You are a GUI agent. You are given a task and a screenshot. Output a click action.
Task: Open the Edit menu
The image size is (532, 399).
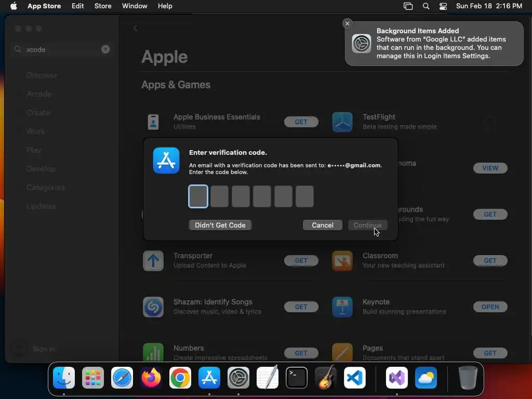pyautogui.click(x=78, y=6)
